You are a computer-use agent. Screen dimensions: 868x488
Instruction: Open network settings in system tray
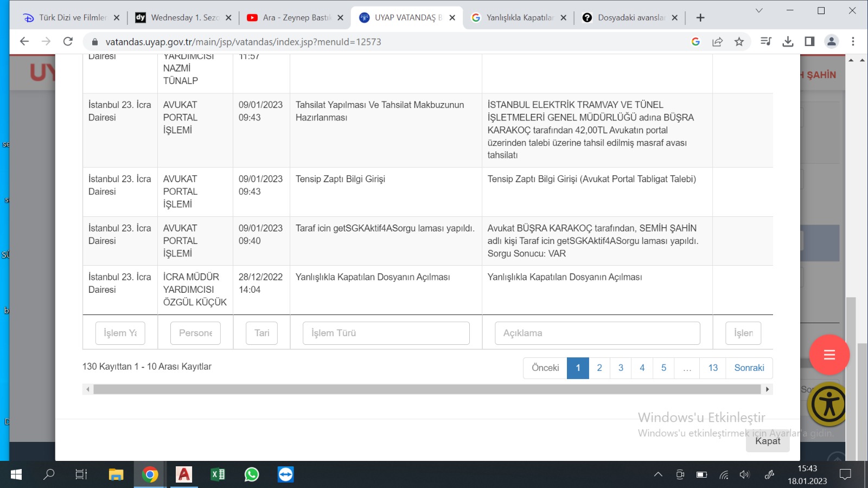coord(724,475)
